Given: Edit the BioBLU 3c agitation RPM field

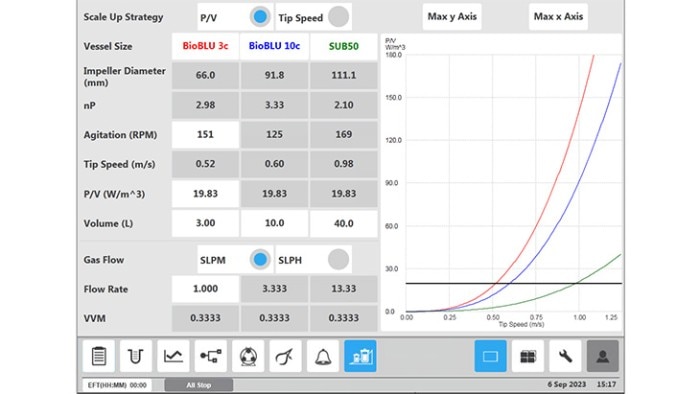Looking at the screenshot, I should 205,134.
